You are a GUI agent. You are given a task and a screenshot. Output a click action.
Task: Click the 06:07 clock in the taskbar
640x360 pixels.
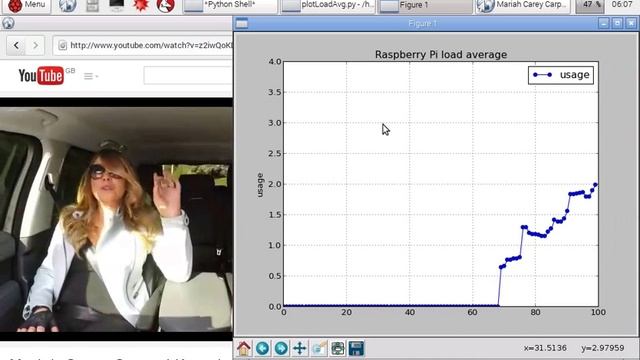point(622,4)
